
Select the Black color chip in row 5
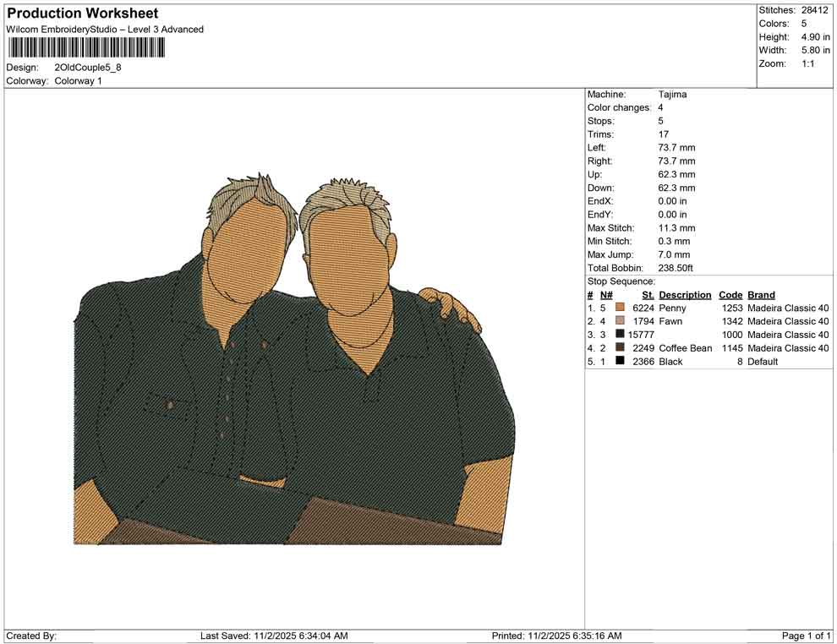[621, 361]
